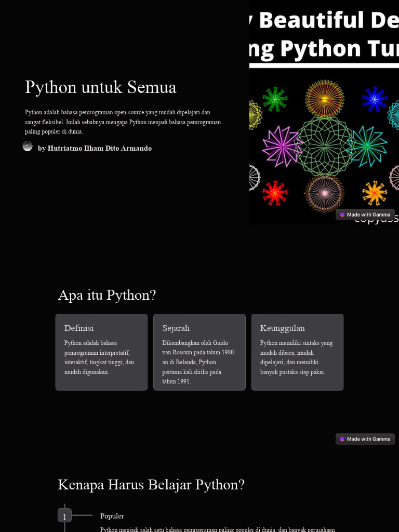Click the second Made with Gamma badge
399x532 pixels.
(x=365, y=439)
